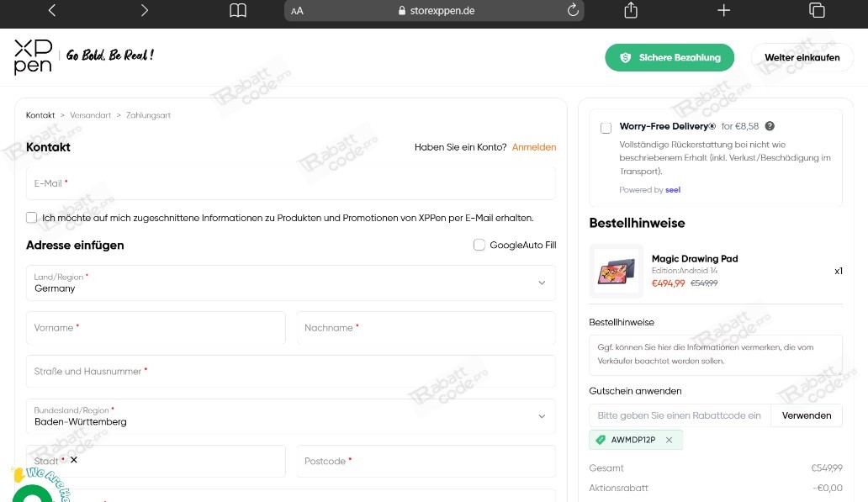
Task: Focus the Bestellhinweise notes textarea
Action: point(716,355)
